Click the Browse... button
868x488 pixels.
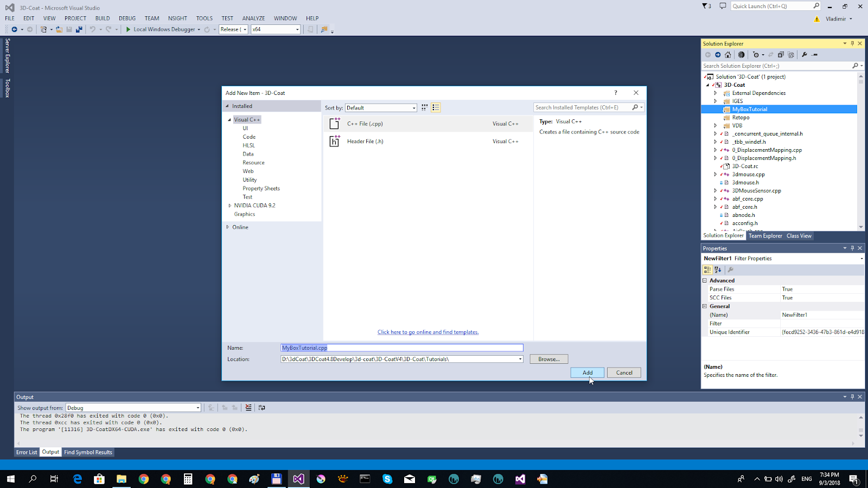(549, 359)
